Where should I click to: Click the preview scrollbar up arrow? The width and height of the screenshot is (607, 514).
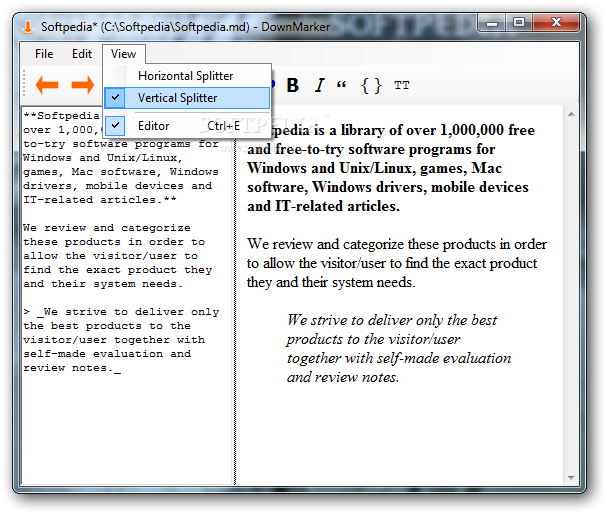(x=571, y=114)
